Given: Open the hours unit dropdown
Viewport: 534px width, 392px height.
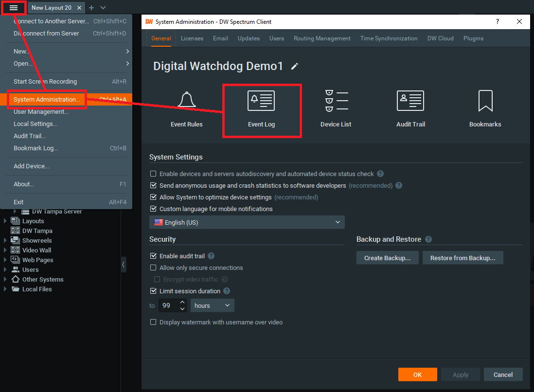Looking at the screenshot, I should click(x=212, y=305).
